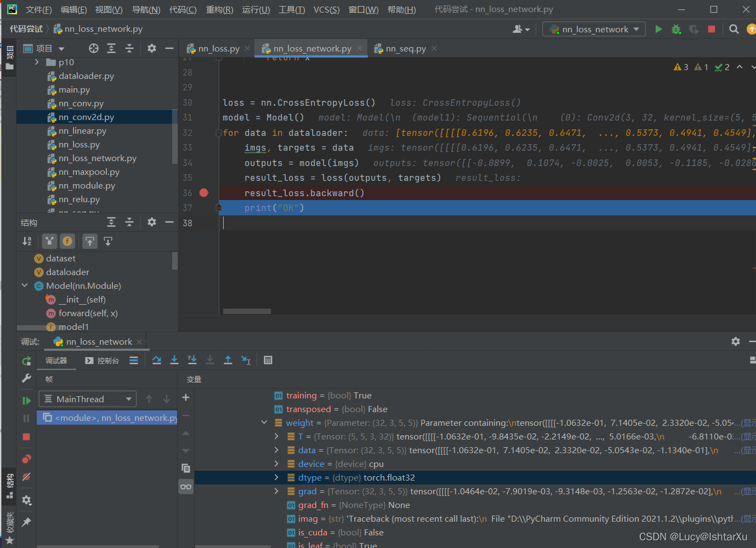The height and width of the screenshot is (548, 756).
Task: Open dataloader.py in project tree
Action: pyautogui.click(x=86, y=76)
